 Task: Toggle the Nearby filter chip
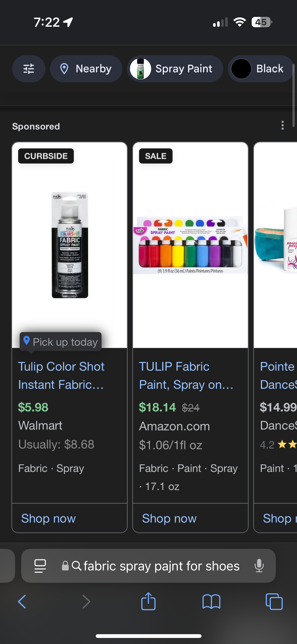(86, 69)
